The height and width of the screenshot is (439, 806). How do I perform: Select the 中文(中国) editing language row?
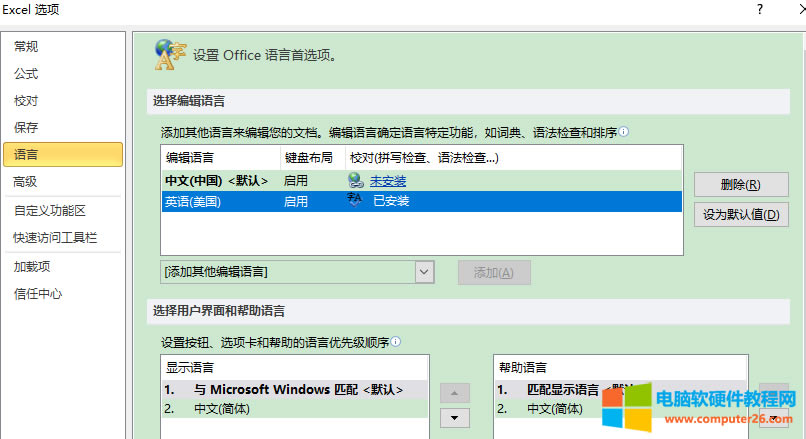[422, 181]
